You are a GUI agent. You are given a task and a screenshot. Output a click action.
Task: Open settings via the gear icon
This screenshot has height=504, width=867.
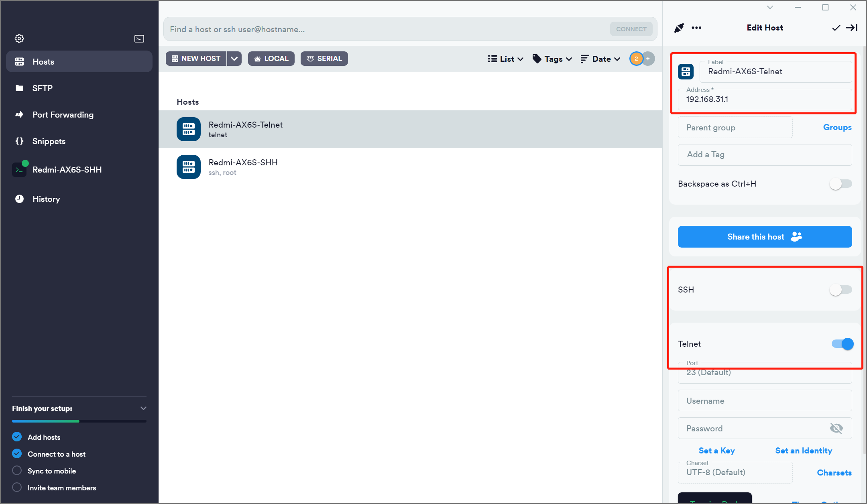coord(19,39)
